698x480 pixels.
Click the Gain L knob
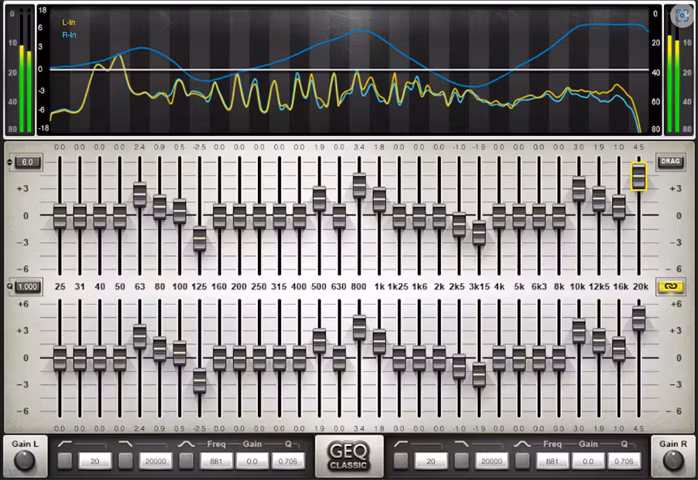coord(24,460)
